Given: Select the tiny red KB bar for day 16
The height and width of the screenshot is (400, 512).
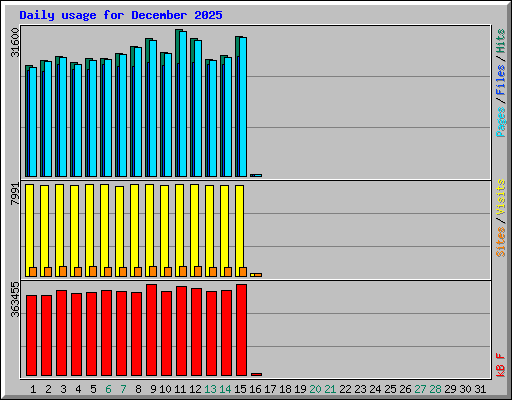Looking at the screenshot, I should coord(256,374).
